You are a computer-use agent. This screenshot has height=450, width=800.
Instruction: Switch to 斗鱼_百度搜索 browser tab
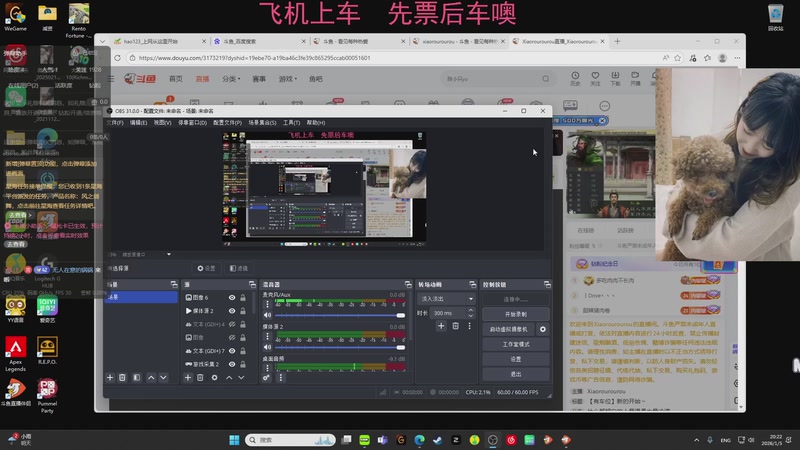[259, 41]
